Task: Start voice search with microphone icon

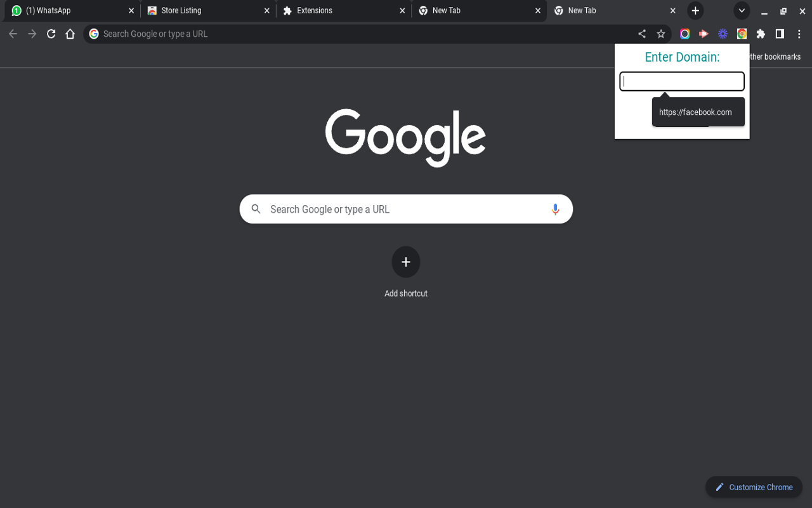Action: [555, 209]
